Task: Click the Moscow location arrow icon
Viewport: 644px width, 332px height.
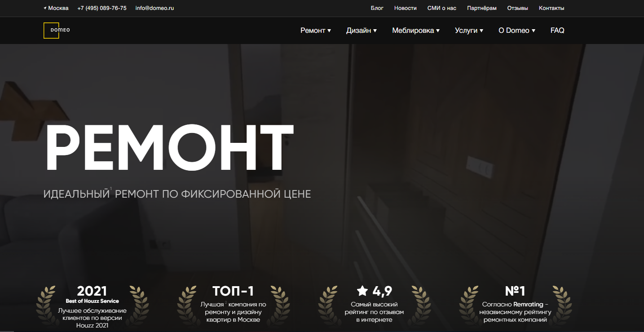Action: coord(45,8)
